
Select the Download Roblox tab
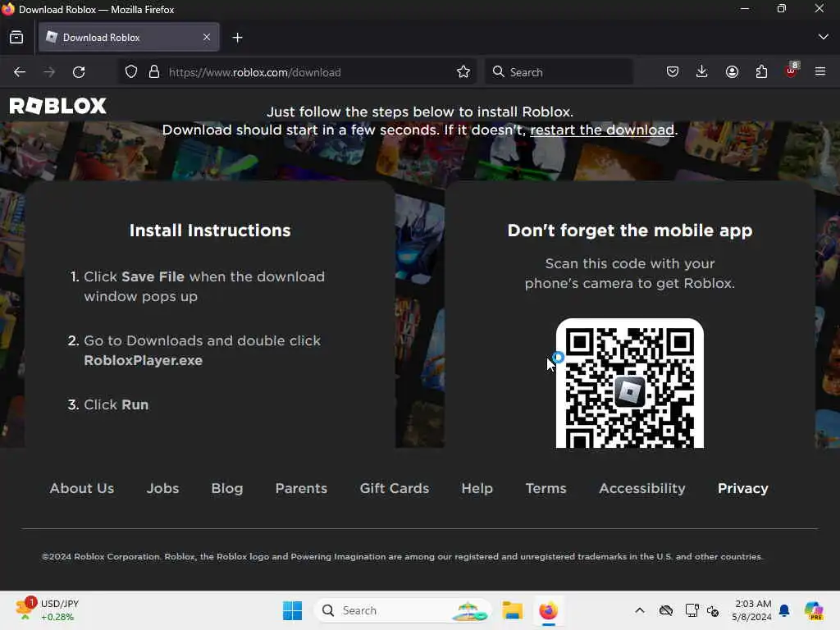[129, 37]
